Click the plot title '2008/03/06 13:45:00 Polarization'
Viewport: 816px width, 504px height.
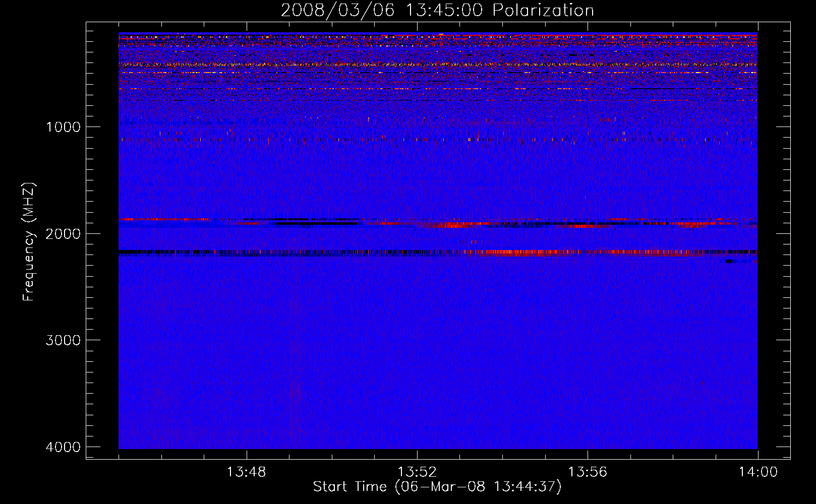point(437,11)
